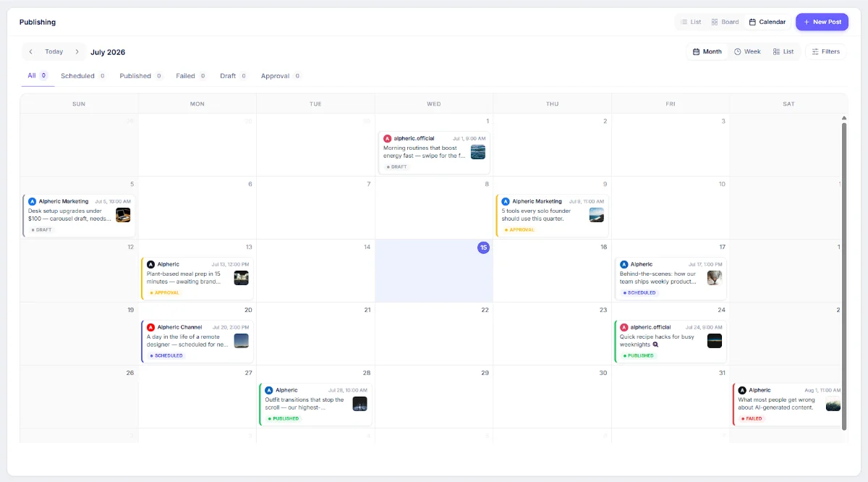
Task: Select the Month calendar layout
Action: (707, 51)
